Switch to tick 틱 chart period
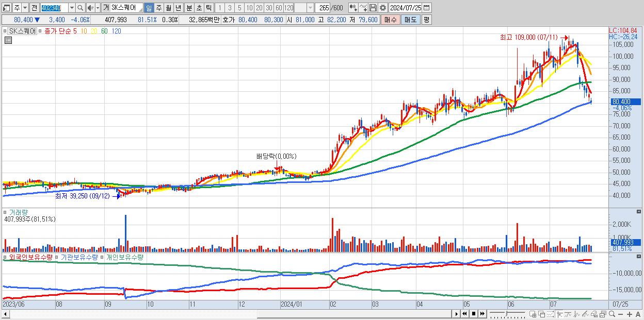644x320 pixels. [208, 8]
